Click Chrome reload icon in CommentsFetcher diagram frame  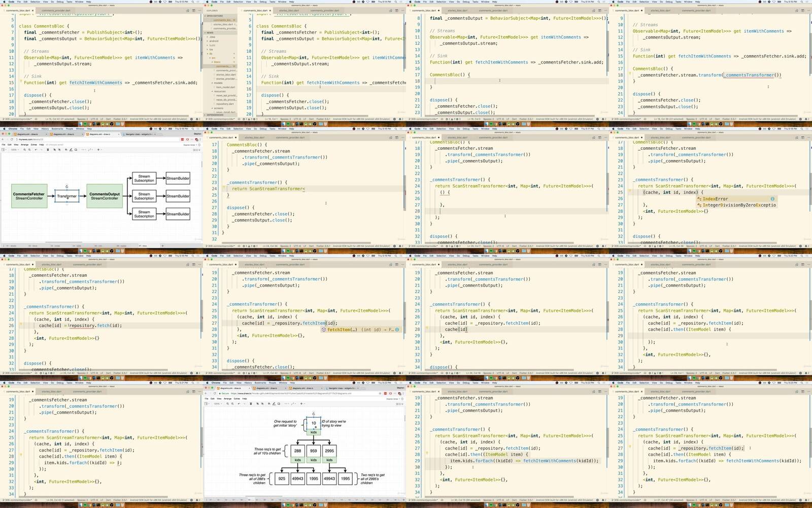coord(12,139)
